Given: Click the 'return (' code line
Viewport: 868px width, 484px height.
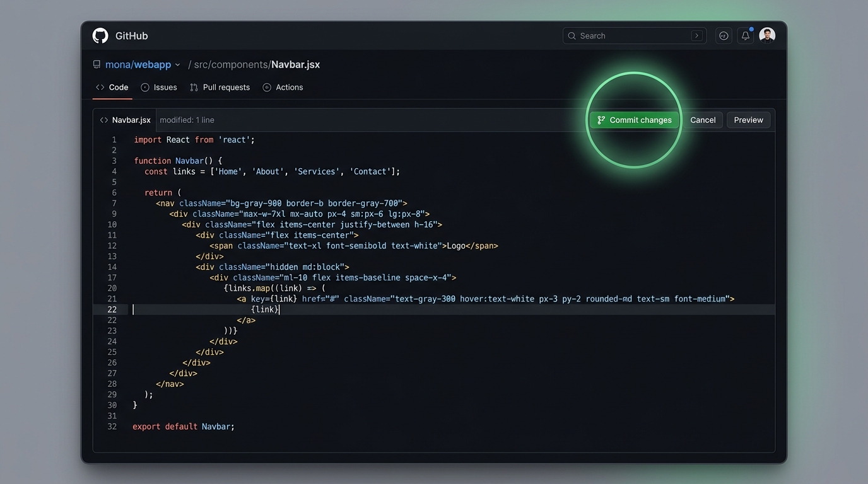Looking at the screenshot, I should pyautogui.click(x=163, y=193).
